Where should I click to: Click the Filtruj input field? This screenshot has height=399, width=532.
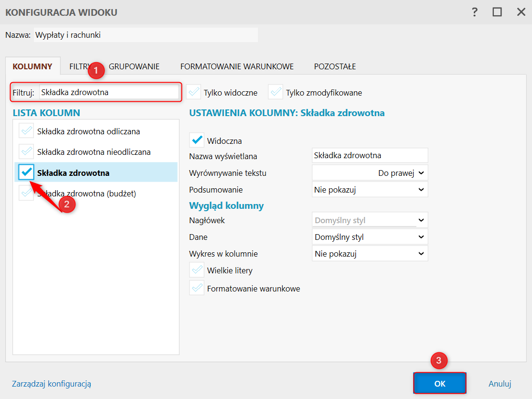pyautogui.click(x=109, y=92)
